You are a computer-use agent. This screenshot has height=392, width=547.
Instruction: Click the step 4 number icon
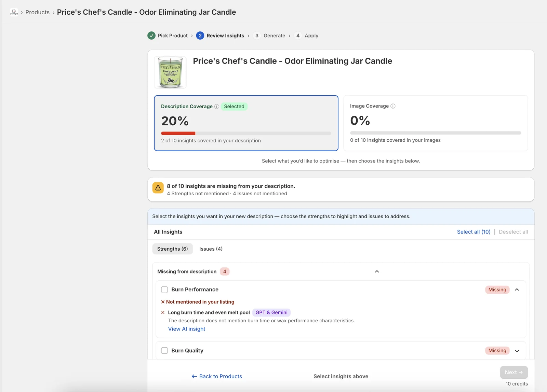tap(298, 36)
